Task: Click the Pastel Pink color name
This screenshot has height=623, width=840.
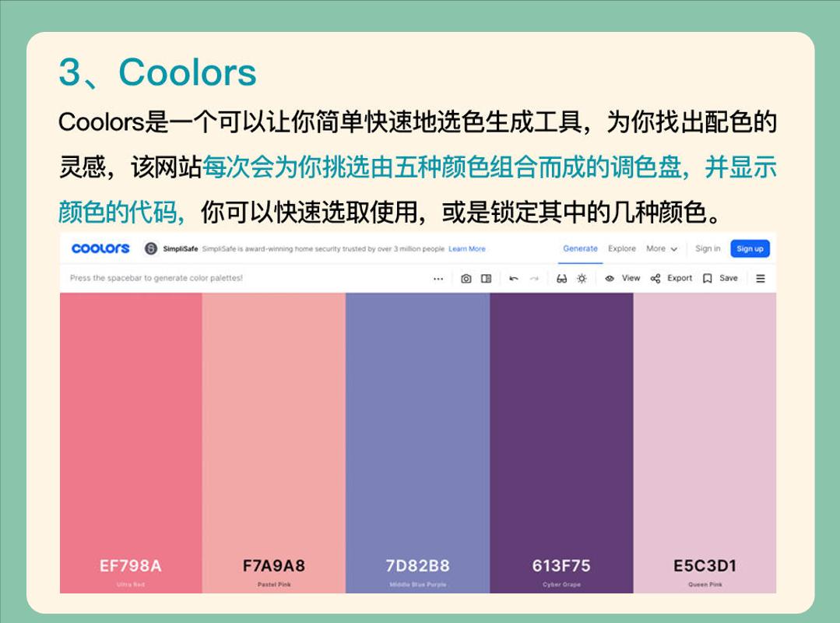Action: point(274,584)
